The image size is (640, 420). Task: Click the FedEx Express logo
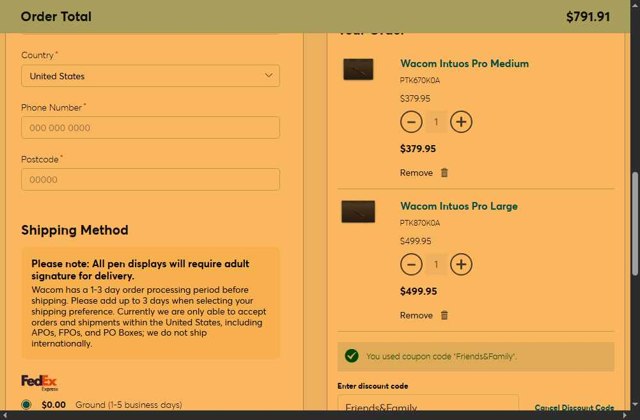[40, 383]
